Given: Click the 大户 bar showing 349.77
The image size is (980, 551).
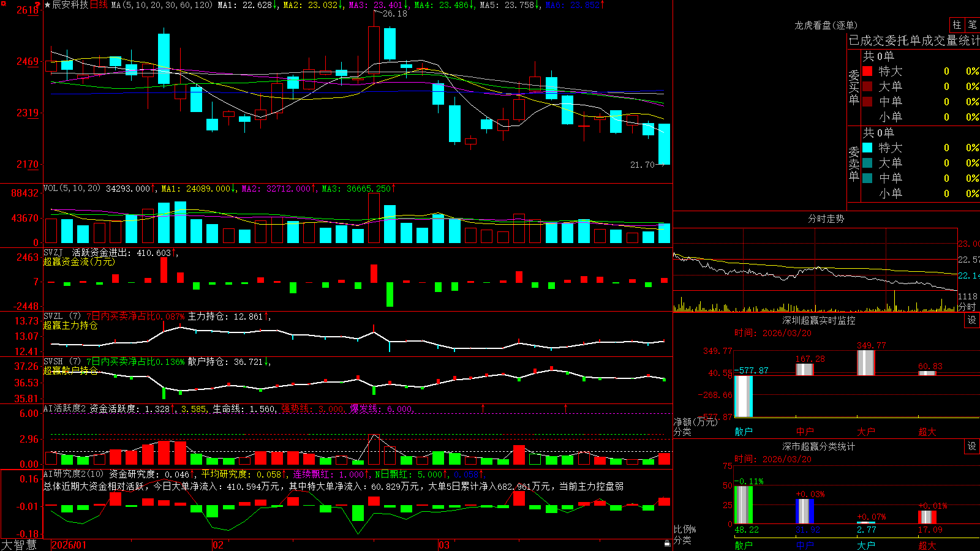Looking at the screenshot, I should point(866,362).
